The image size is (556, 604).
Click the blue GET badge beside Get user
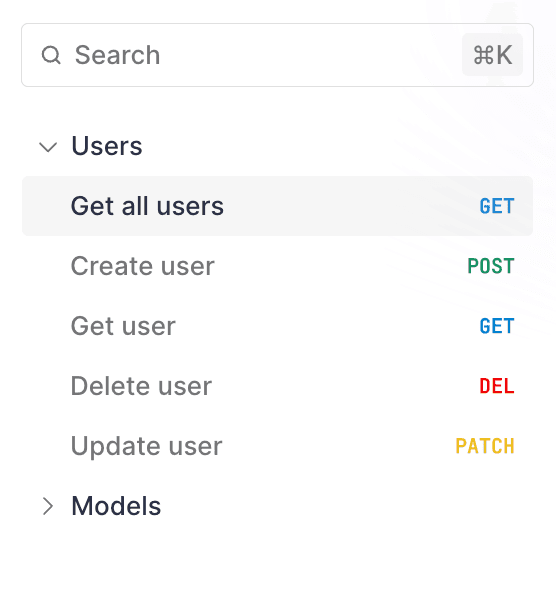pos(497,326)
